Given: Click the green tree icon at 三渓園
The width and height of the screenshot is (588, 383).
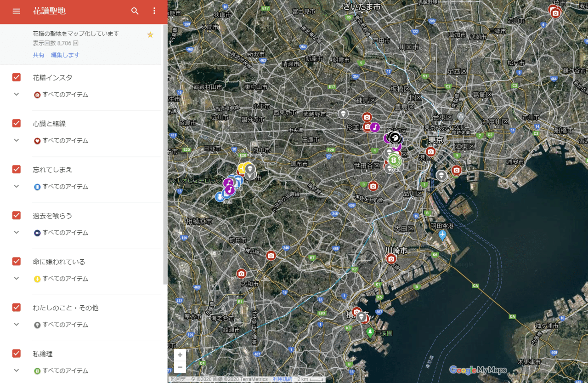Looking at the screenshot, I should [x=370, y=332].
